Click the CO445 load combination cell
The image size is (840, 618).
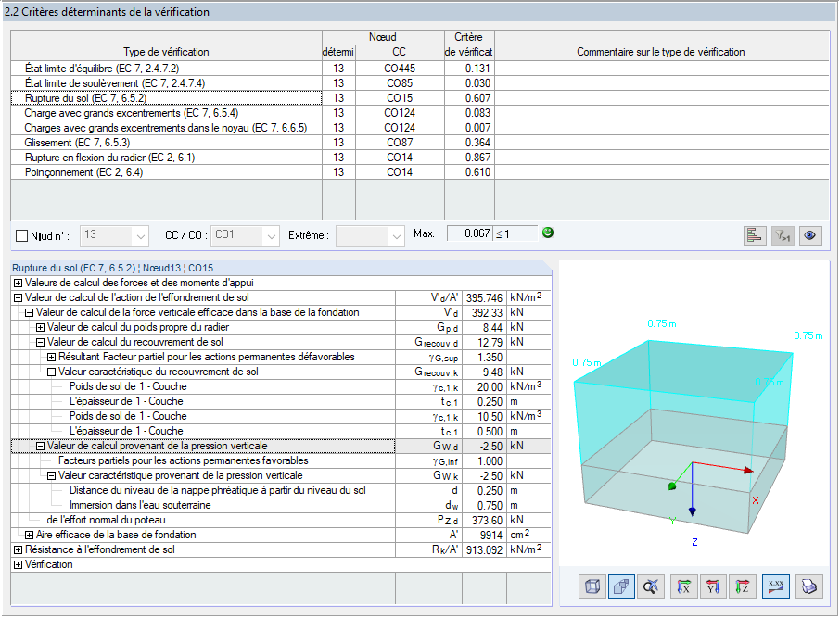400,69
